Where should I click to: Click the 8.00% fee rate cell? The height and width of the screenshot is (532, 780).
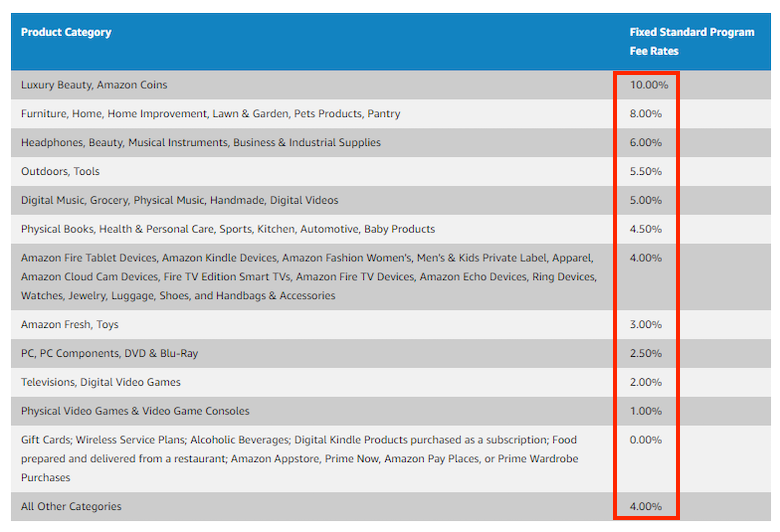click(646, 114)
